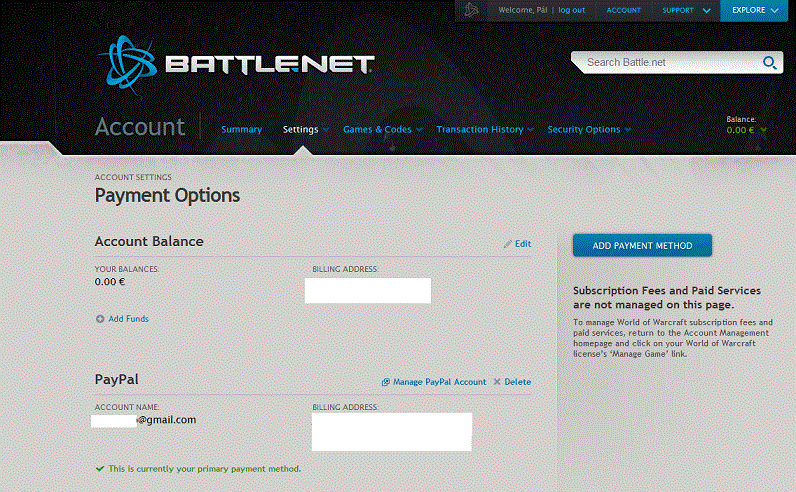The height and width of the screenshot is (492, 796).
Task: Click the X icon next to Delete
Action: [x=497, y=382]
